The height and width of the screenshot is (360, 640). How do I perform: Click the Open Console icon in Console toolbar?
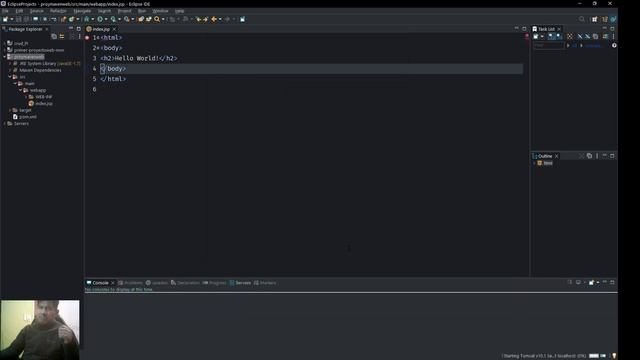pyautogui.click(x=591, y=282)
